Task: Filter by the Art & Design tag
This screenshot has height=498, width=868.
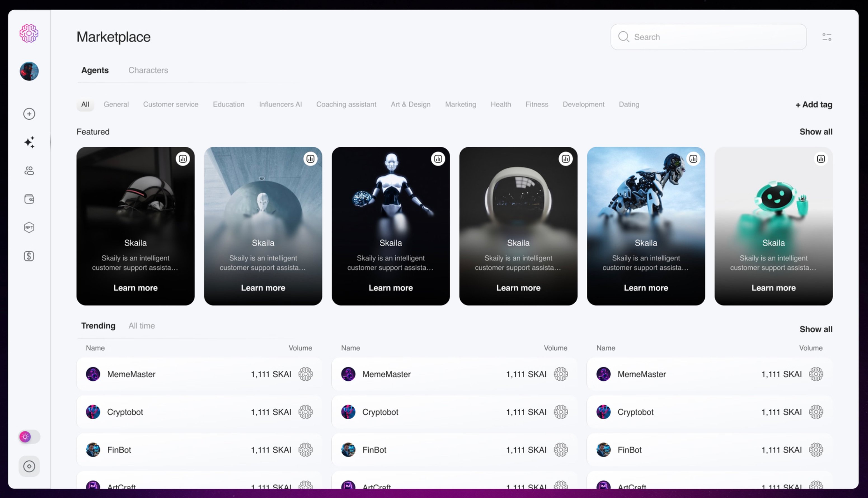Action: [x=410, y=104]
